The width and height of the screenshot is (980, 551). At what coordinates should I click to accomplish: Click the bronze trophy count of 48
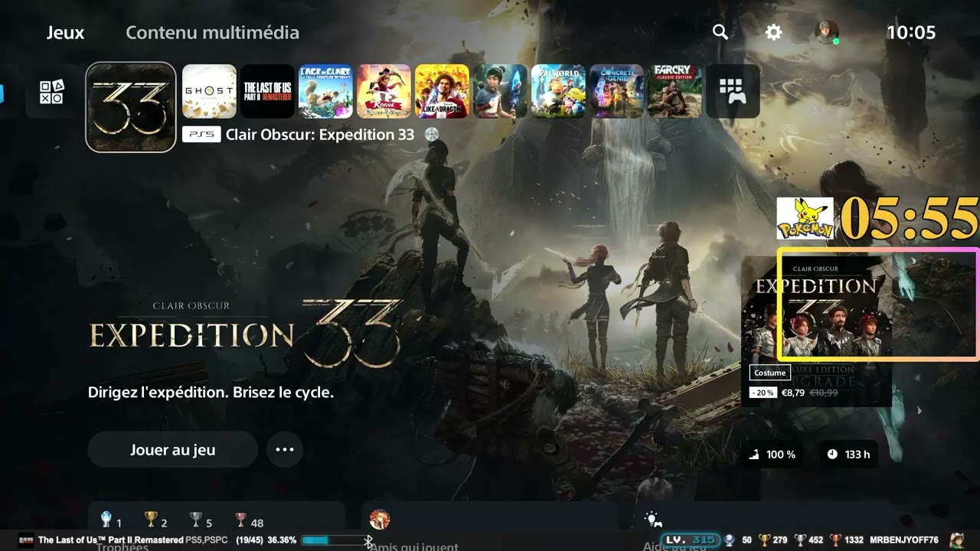coord(250,522)
